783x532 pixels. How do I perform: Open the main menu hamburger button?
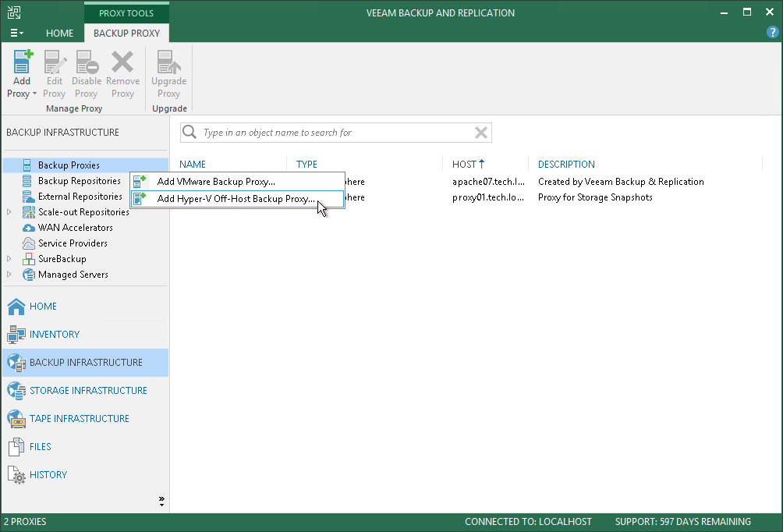16,33
